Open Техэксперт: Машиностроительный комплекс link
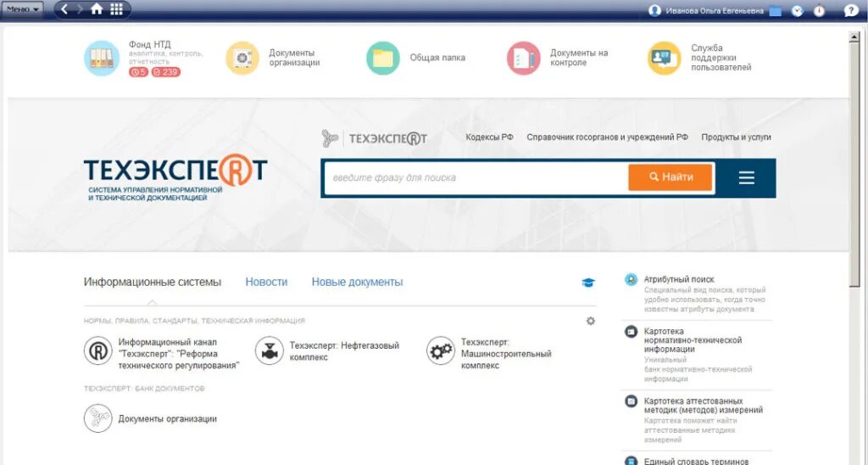This screenshot has width=868, height=465. (506, 354)
